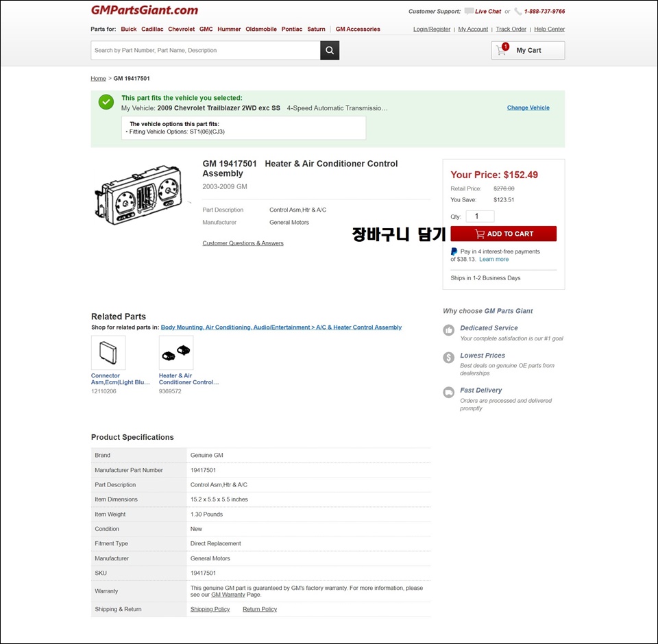This screenshot has width=658, height=644.
Task: Open the Return Policy link
Action: tap(260, 609)
